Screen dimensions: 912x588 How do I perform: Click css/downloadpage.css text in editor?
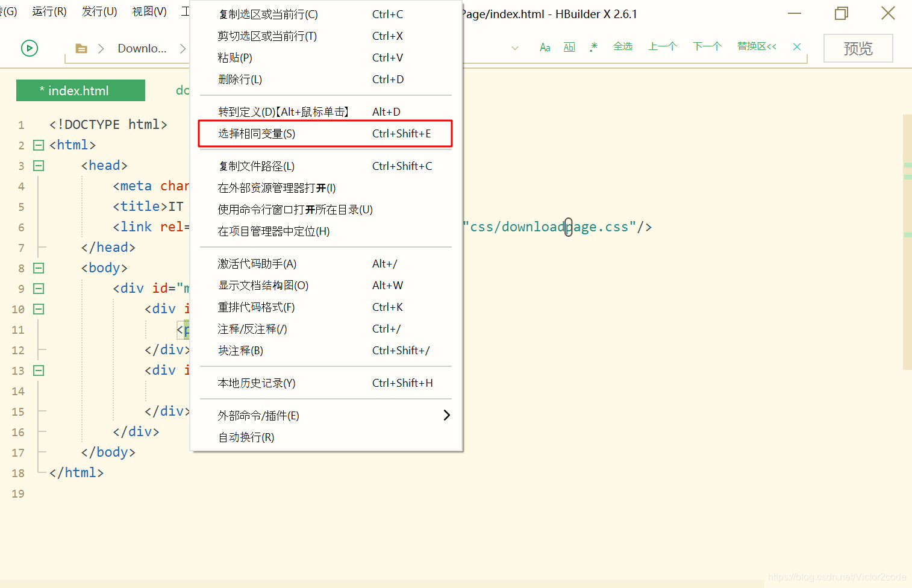point(549,227)
